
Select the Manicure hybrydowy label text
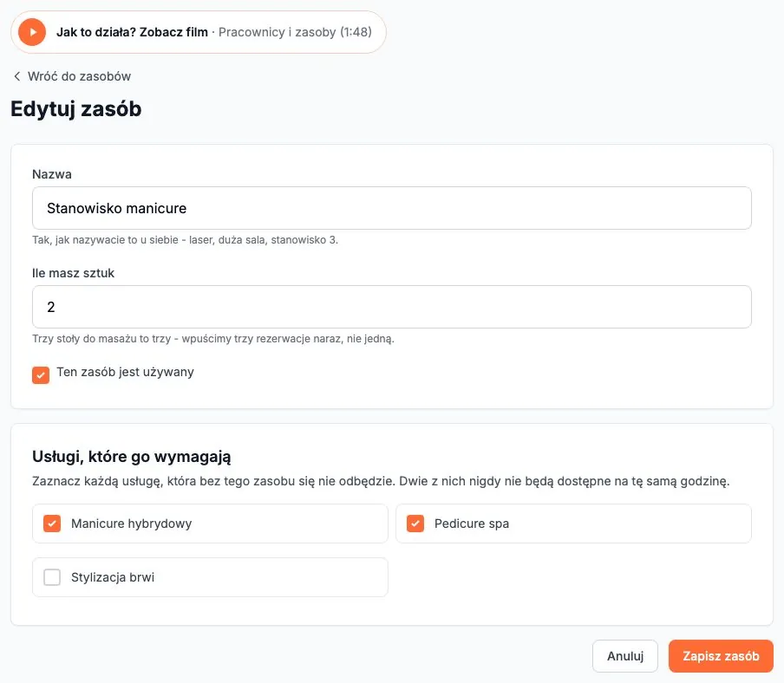click(132, 524)
